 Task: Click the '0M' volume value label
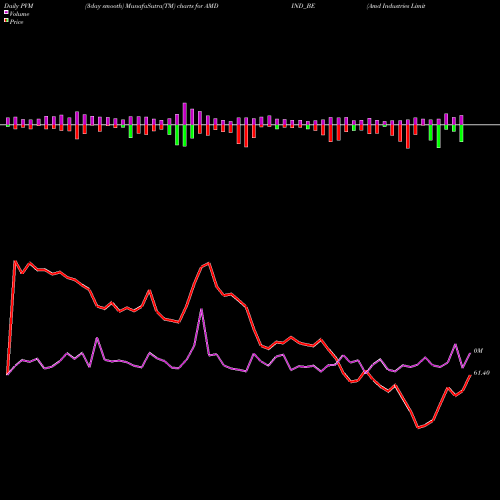(x=478, y=351)
